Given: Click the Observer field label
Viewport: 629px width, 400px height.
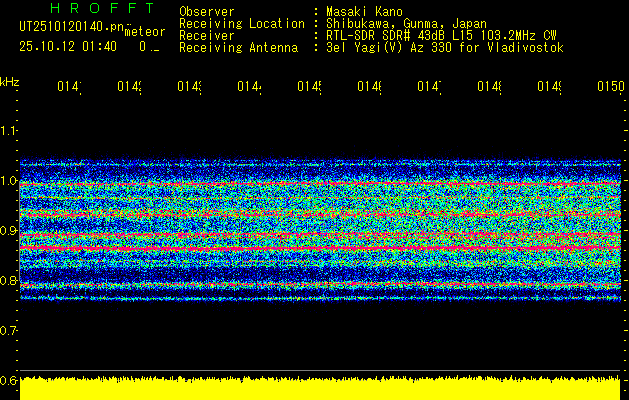Looking at the screenshot, I should click(207, 12).
